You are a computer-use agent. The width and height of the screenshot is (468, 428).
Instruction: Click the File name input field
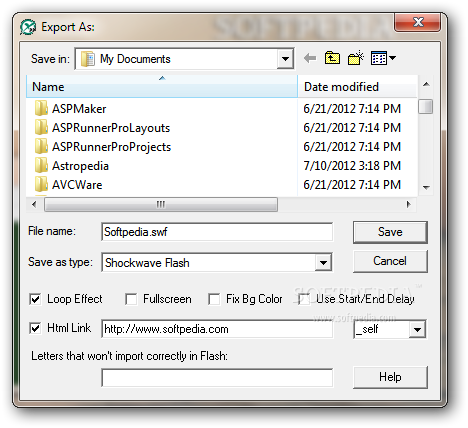point(217,232)
